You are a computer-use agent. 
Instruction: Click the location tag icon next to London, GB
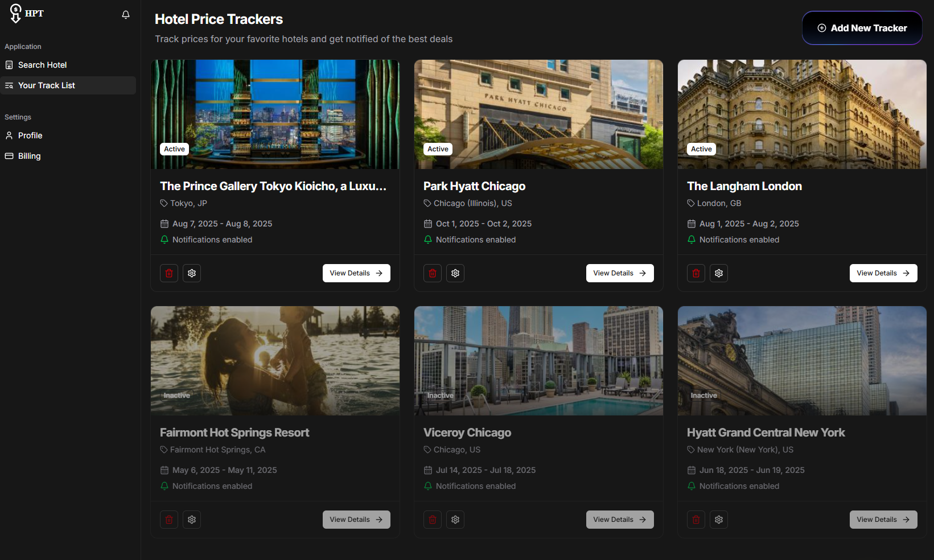pos(691,203)
